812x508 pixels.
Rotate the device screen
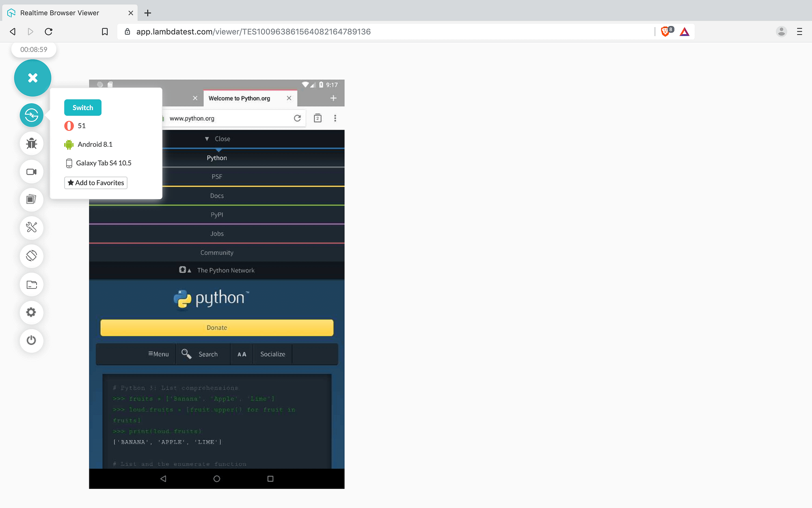(31, 256)
